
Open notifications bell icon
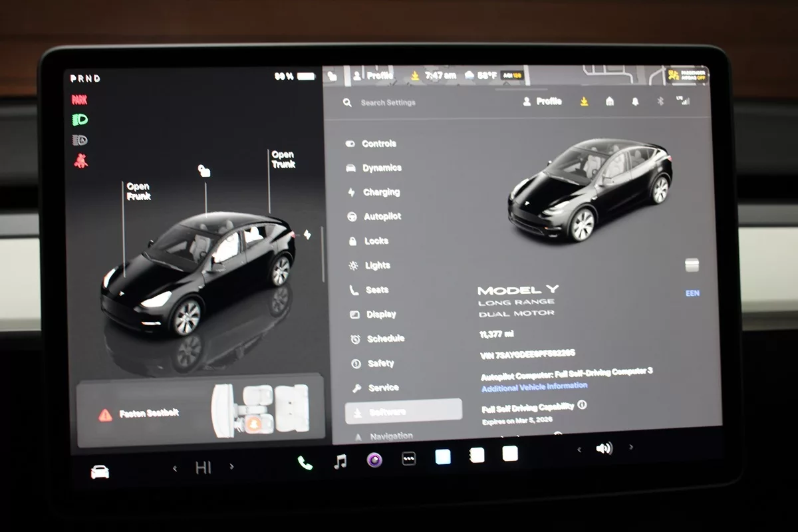[635, 101]
